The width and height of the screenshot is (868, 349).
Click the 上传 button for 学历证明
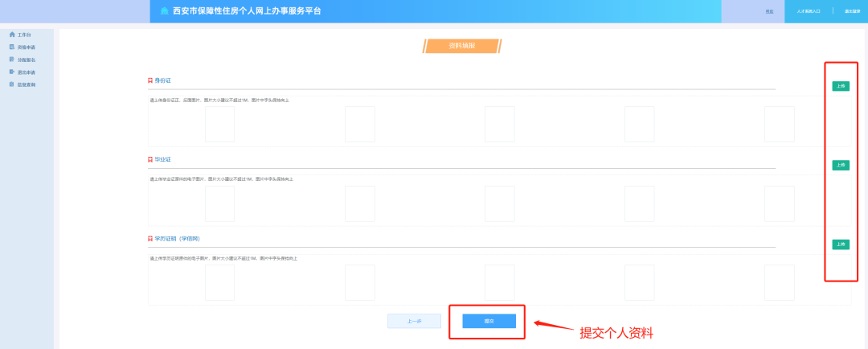click(841, 244)
